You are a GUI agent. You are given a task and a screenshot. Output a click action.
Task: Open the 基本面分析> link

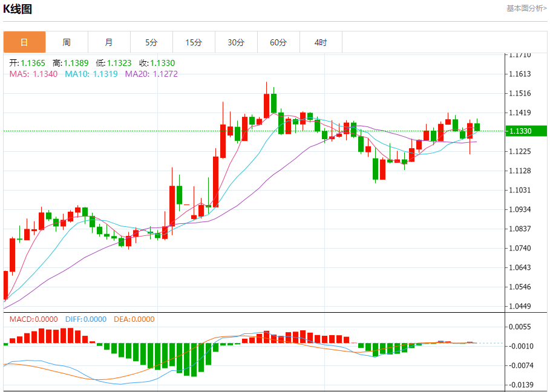pyautogui.click(x=526, y=8)
